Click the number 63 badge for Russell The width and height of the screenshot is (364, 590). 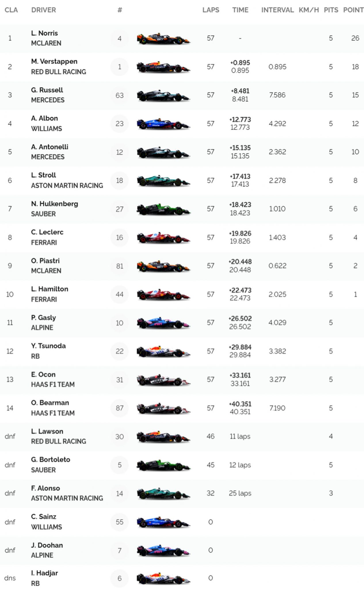tap(119, 95)
